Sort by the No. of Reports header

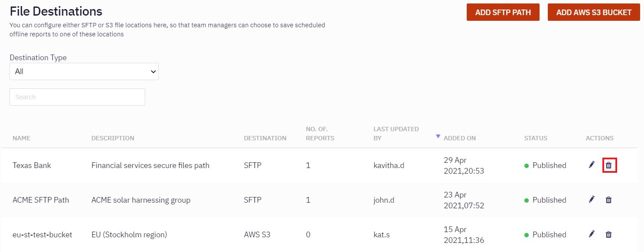(x=320, y=133)
